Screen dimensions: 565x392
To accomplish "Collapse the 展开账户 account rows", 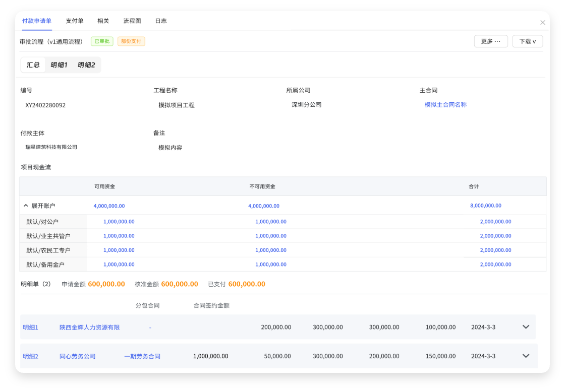I will 26,206.
